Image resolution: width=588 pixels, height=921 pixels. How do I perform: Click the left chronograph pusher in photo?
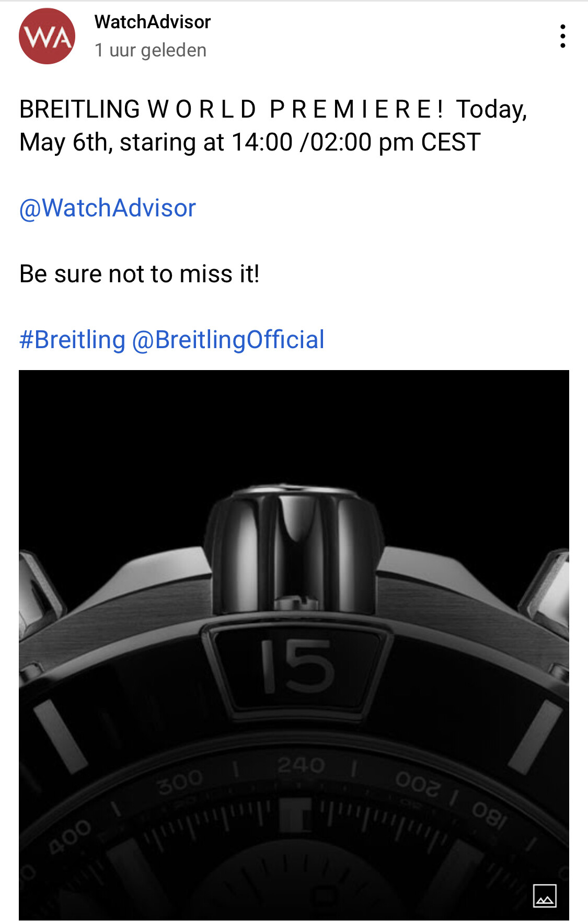[x=39, y=591]
